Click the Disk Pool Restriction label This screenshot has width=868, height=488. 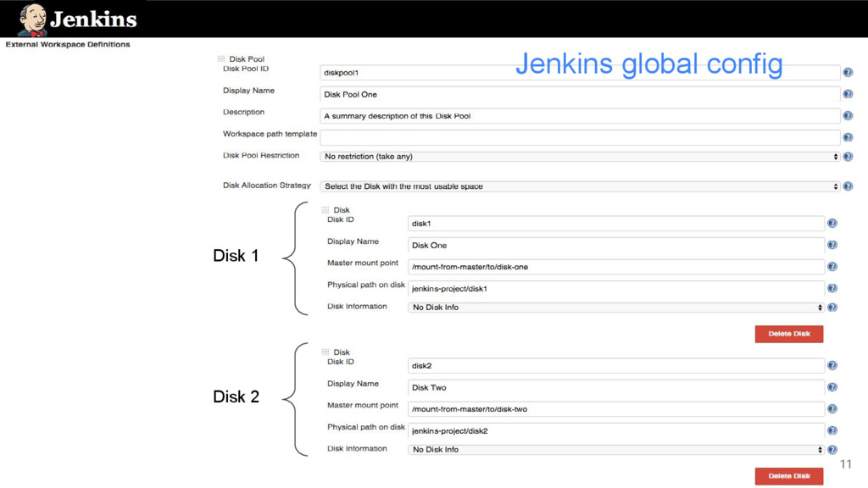pyautogui.click(x=261, y=156)
